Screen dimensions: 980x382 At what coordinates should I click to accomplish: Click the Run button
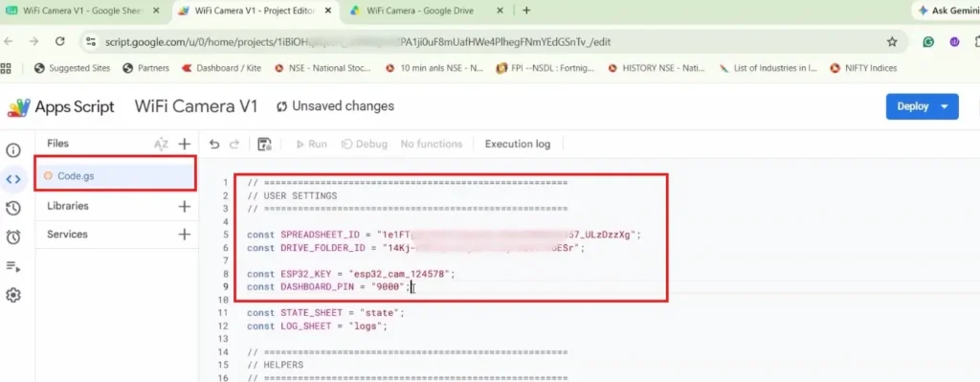tap(311, 145)
